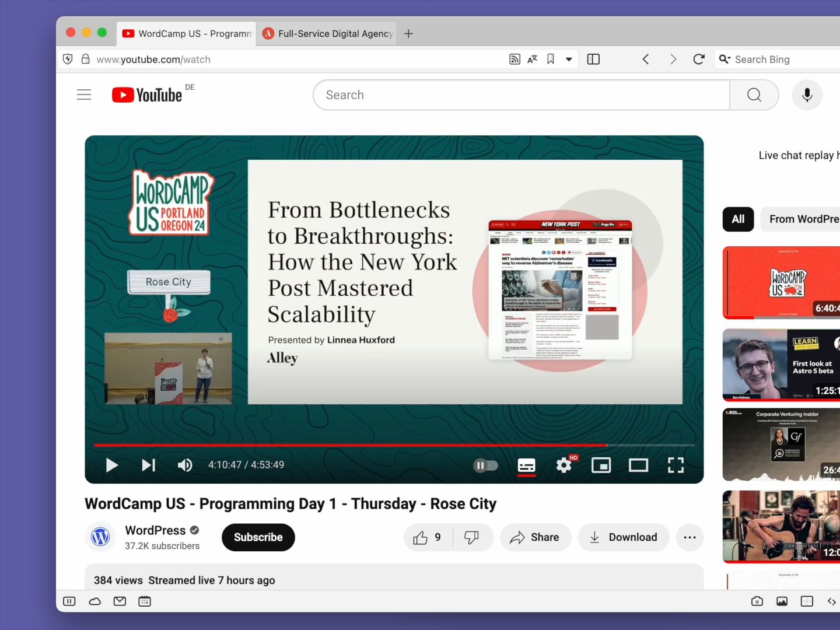Screen dimensions: 840x630
Task: Open a new browser tab
Action: 408,34
